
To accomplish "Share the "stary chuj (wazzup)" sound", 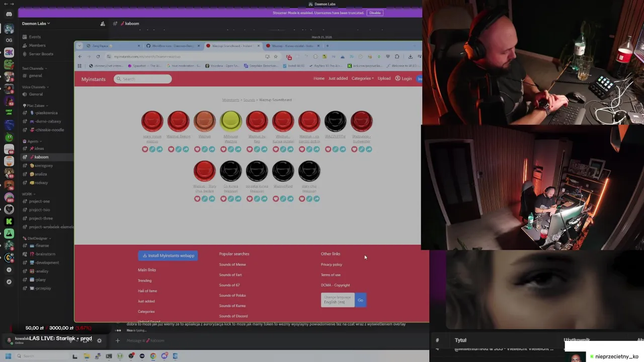I will 316,199.
